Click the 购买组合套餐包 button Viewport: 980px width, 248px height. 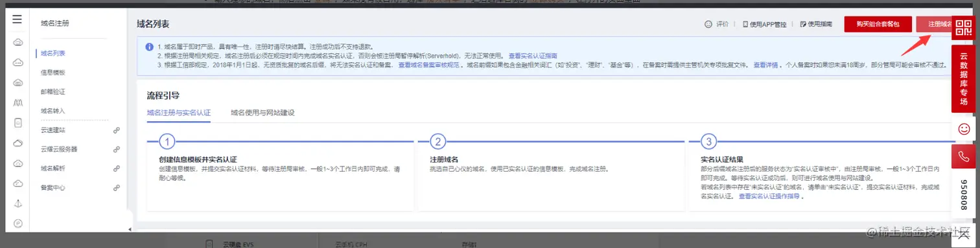click(878, 24)
